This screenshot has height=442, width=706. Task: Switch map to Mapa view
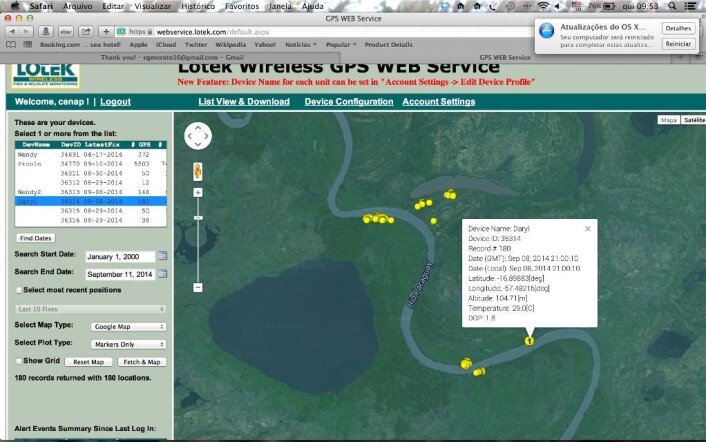(669, 120)
